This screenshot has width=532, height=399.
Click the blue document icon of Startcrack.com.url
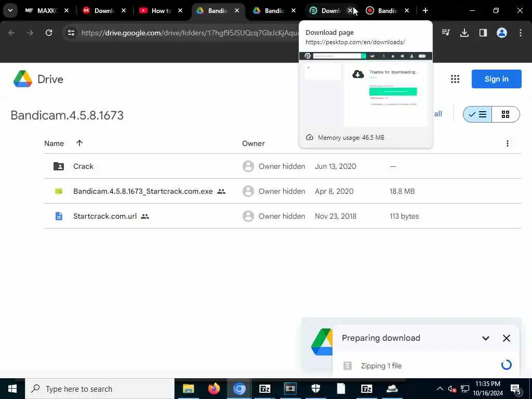coord(59,216)
